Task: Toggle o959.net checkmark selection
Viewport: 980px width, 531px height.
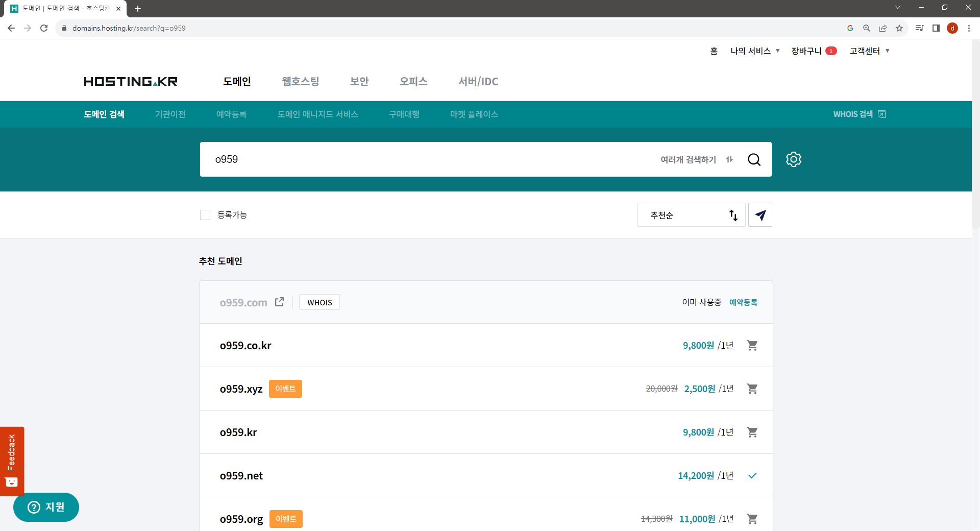Action: [752, 476]
